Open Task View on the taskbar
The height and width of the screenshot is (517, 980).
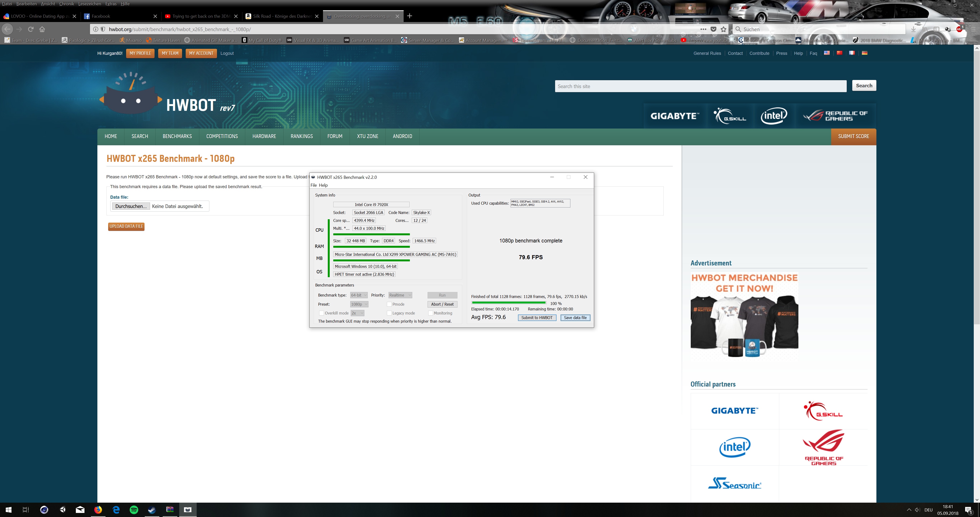[x=26, y=509]
